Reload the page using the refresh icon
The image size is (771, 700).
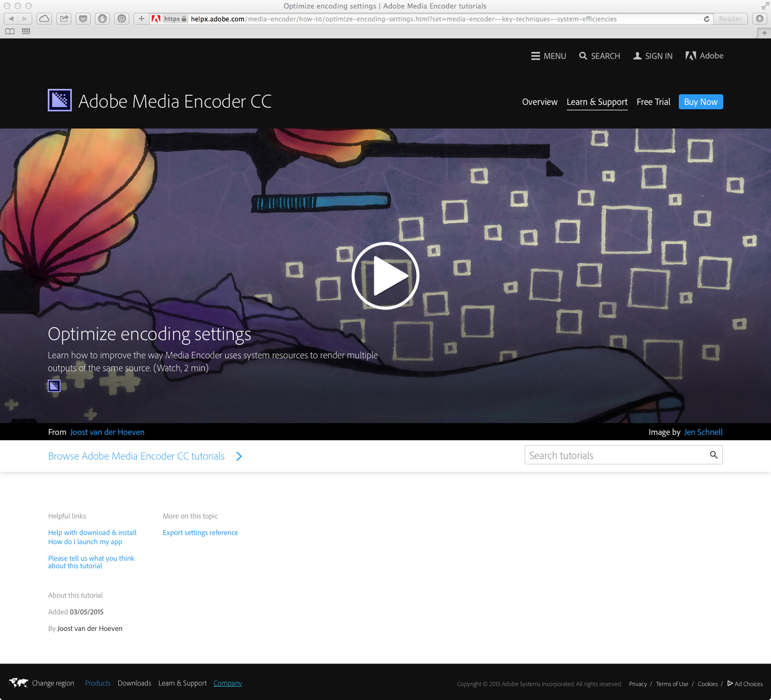tap(707, 19)
